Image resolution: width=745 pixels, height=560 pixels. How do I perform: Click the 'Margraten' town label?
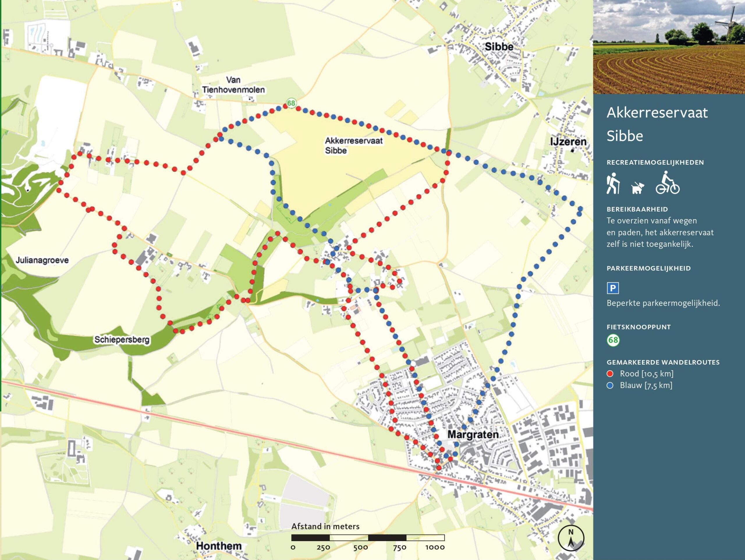[x=473, y=435]
